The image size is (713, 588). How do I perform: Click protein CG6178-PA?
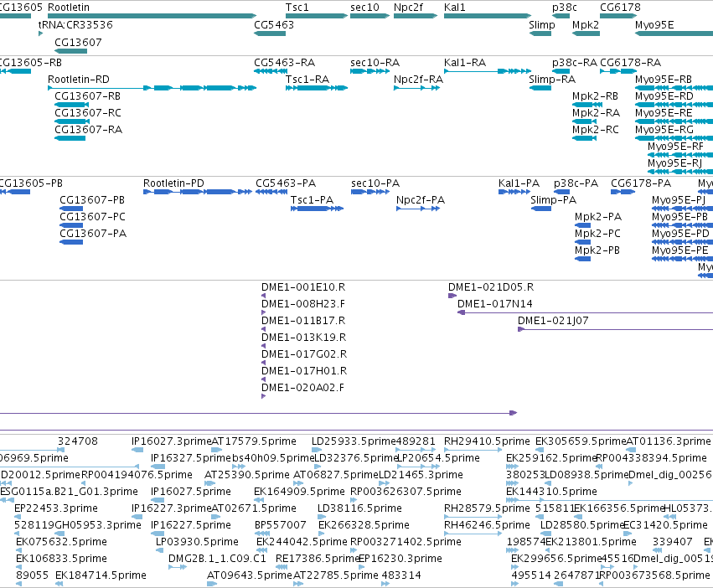tap(641, 183)
